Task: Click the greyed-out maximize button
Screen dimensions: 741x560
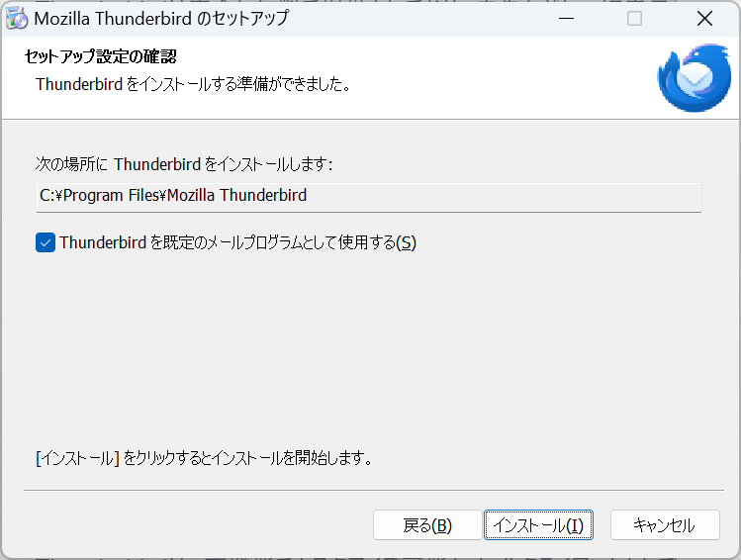Action: 634,19
